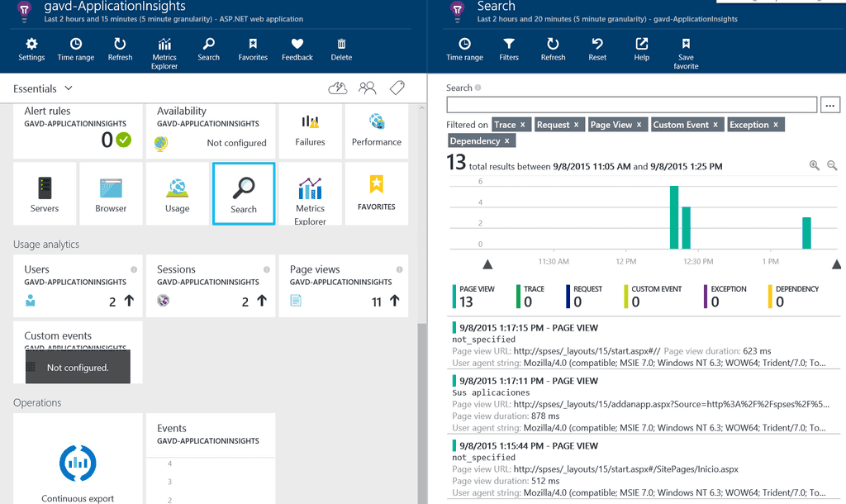Toggle the REQUEST count filter
846x504 pixels.
click(584, 297)
